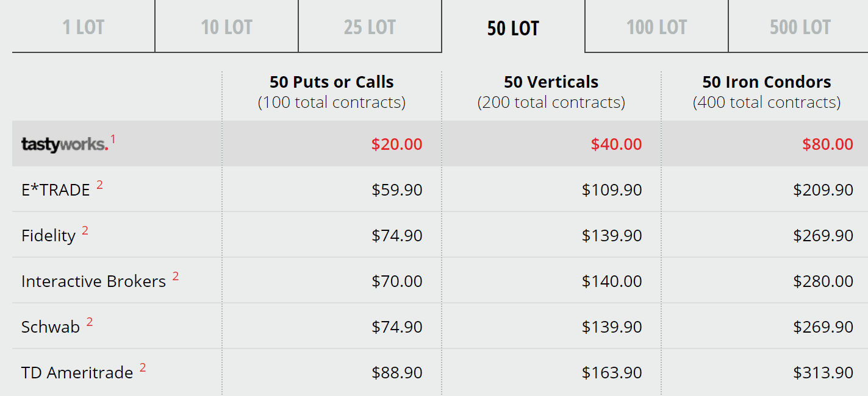Click Interactive Brokers $140.00 verticals price
Screen dimensions: 868x396
[x=612, y=281]
